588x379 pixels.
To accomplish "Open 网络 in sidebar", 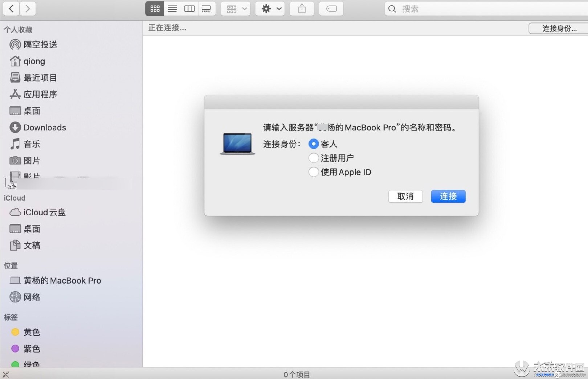I will [25, 297].
